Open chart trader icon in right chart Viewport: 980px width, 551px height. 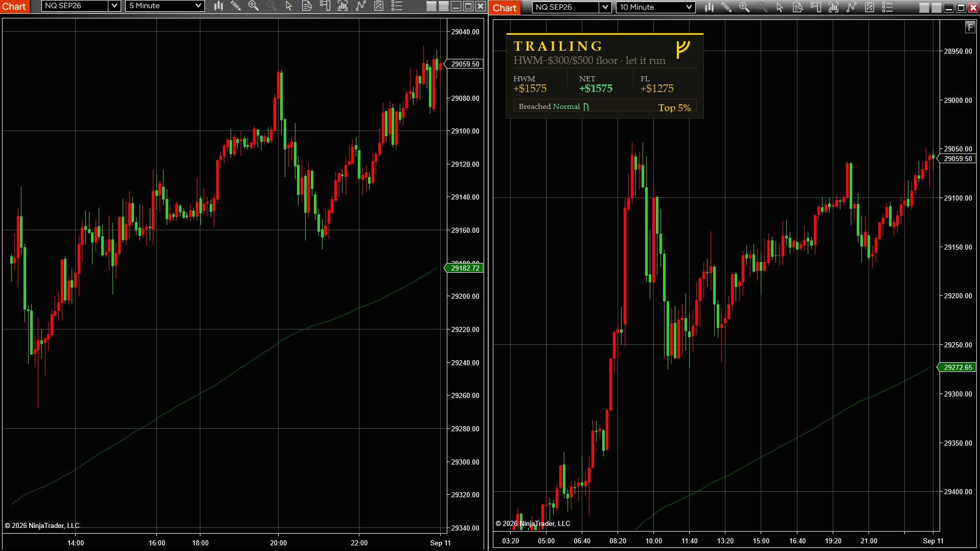pos(815,7)
